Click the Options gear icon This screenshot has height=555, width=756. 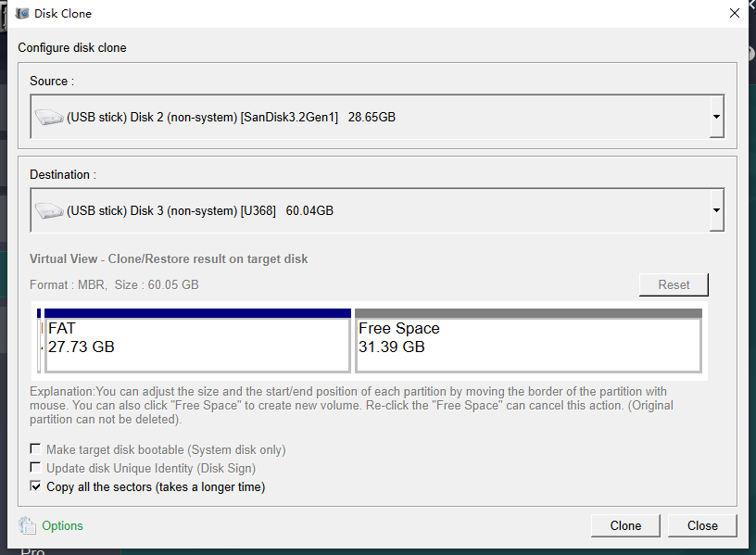(27, 526)
